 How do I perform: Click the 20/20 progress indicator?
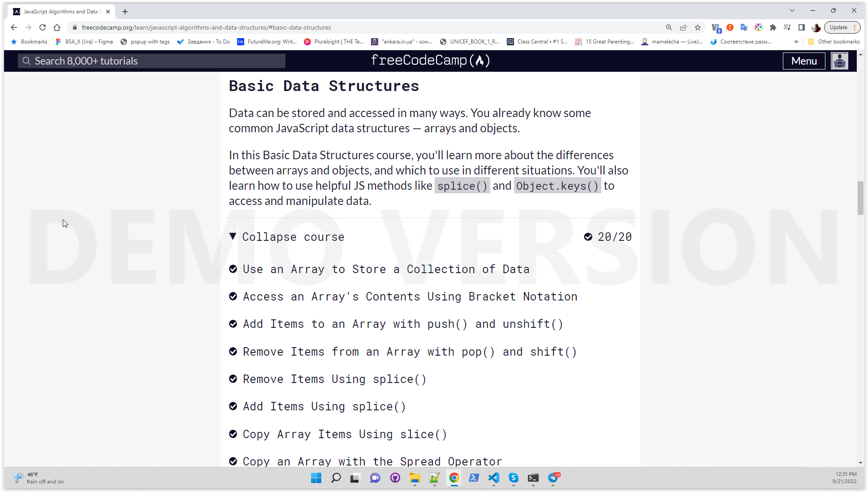tap(608, 237)
